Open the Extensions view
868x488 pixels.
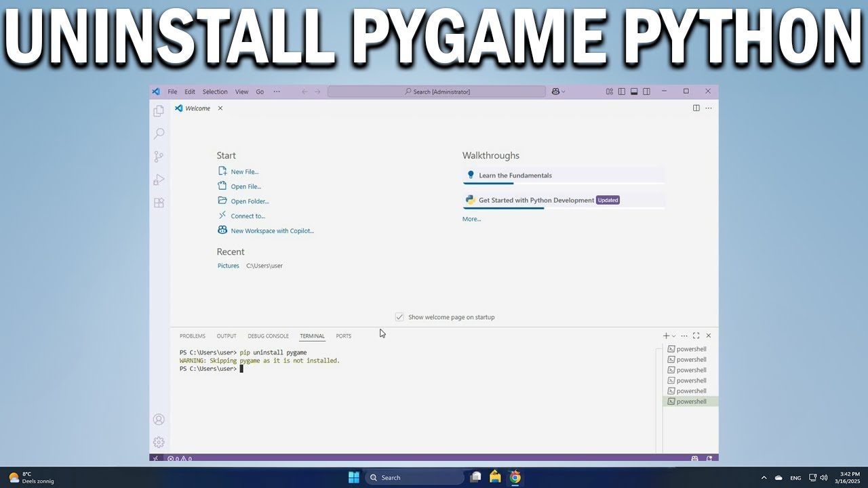159,203
